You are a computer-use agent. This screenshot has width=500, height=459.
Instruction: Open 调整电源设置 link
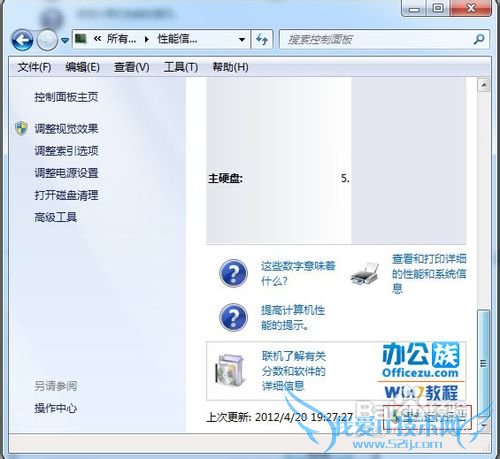(x=66, y=173)
